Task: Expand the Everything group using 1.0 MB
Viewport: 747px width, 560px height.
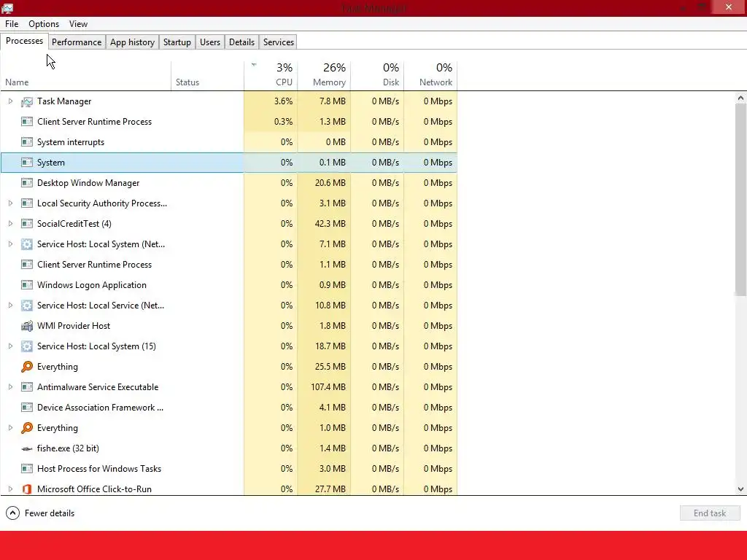Action: point(10,427)
